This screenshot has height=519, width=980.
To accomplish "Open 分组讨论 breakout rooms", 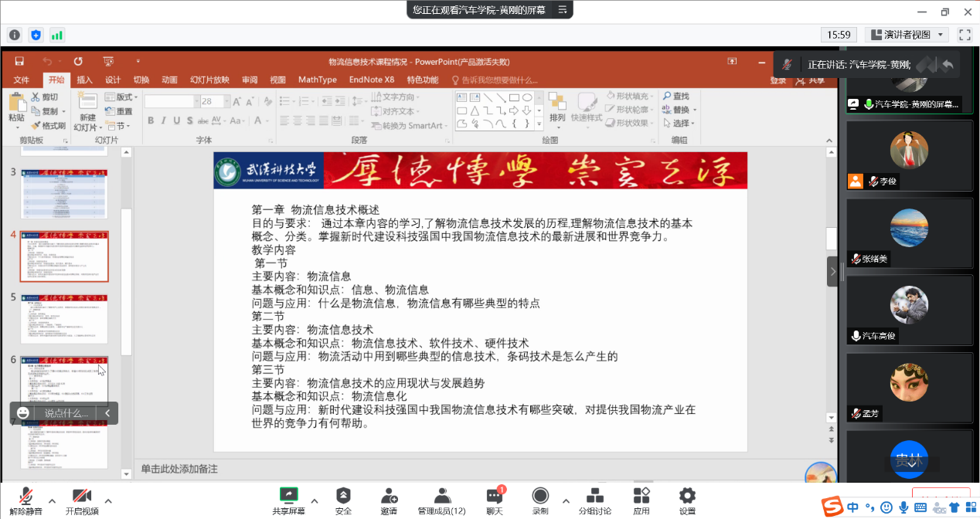I will (x=594, y=500).
